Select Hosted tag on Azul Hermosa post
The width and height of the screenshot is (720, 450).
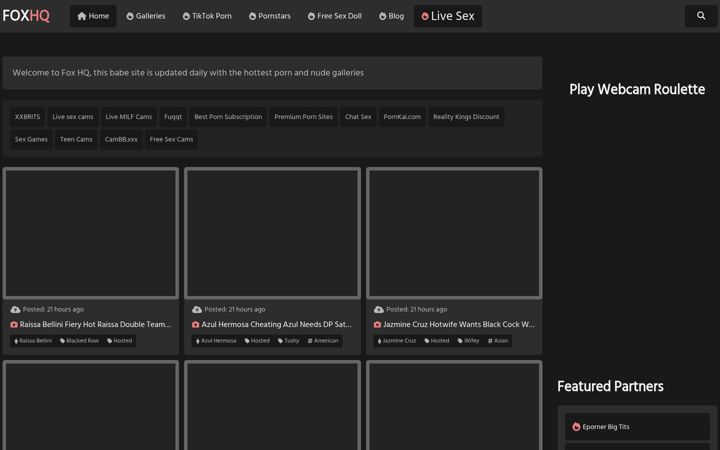257,341
